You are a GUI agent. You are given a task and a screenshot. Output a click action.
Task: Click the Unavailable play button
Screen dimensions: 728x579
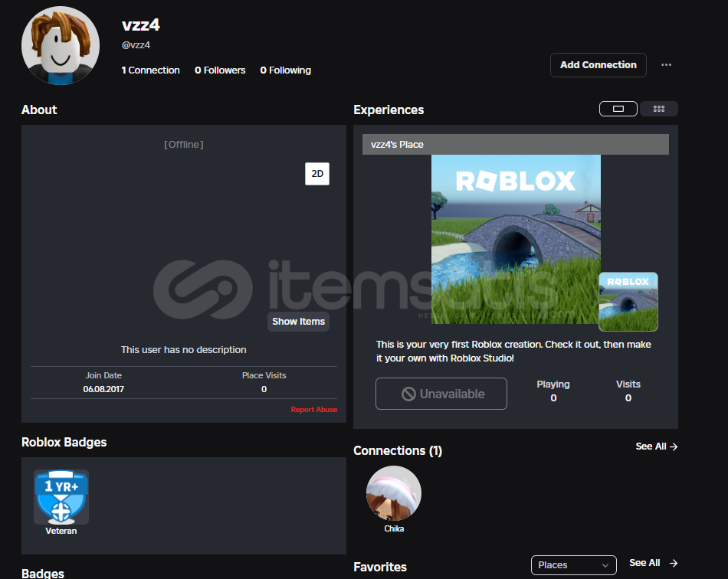pyautogui.click(x=441, y=394)
